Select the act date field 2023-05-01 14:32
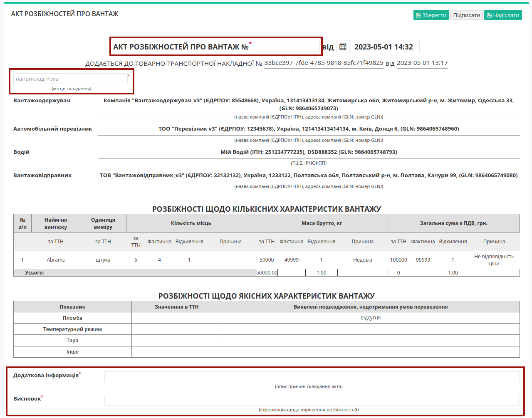 pyautogui.click(x=384, y=47)
